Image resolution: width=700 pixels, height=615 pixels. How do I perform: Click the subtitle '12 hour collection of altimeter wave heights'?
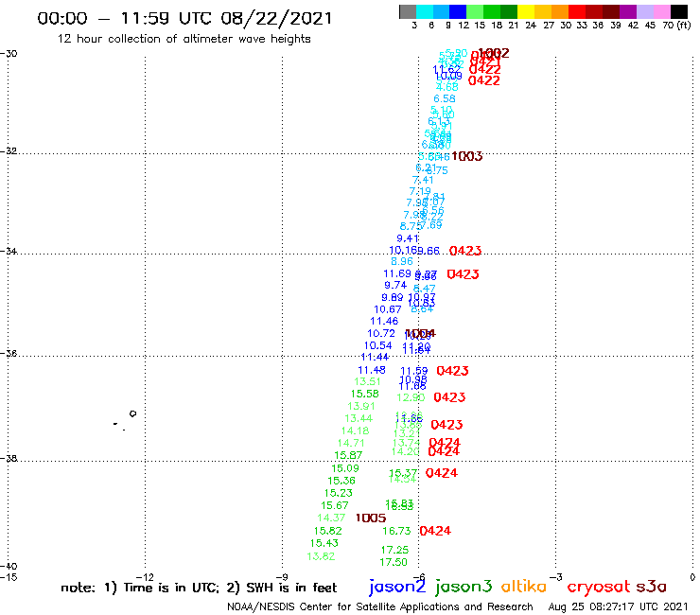pyautogui.click(x=184, y=39)
